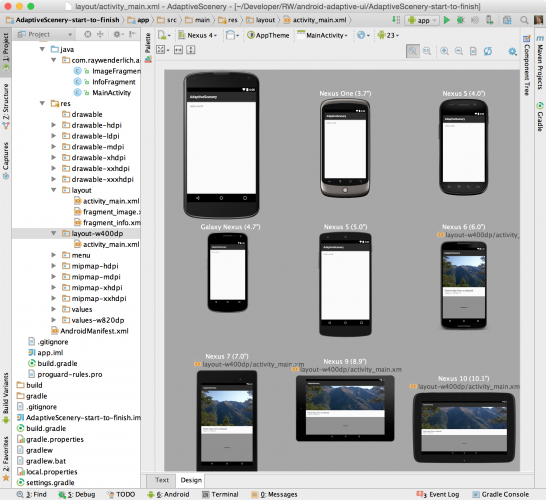
Task: Click the scroll from source icon in Project panel
Action: point(88,34)
